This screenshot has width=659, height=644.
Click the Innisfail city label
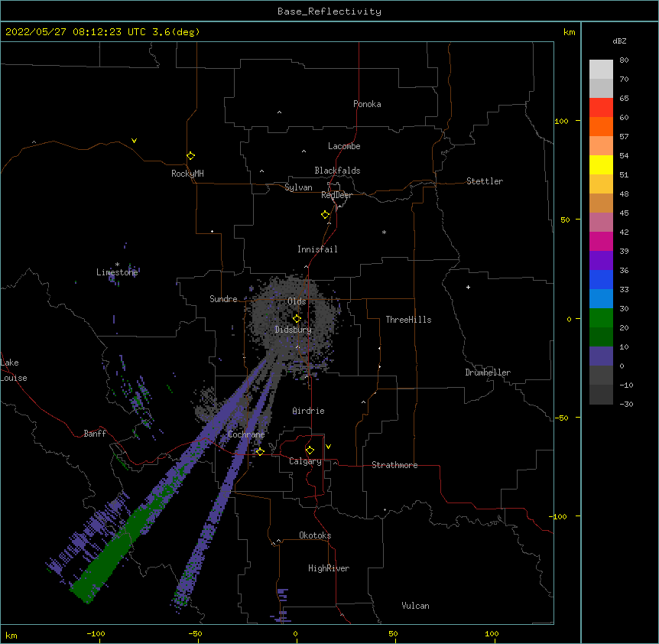pyautogui.click(x=317, y=249)
